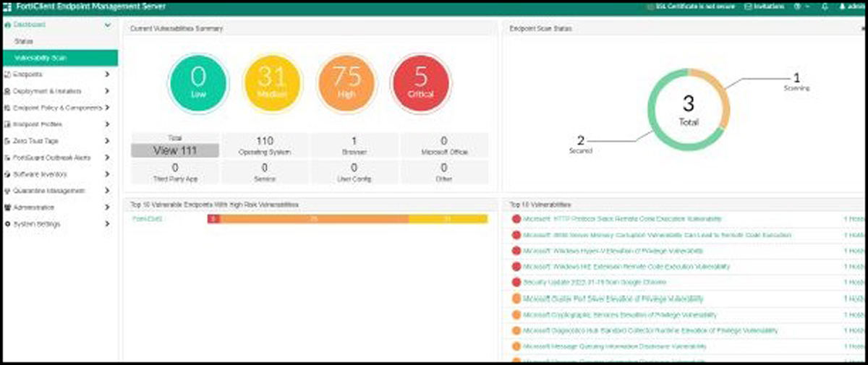Open System Settings menu label
The height and width of the screenshot is (365, 868).
(x=36, y=224)
